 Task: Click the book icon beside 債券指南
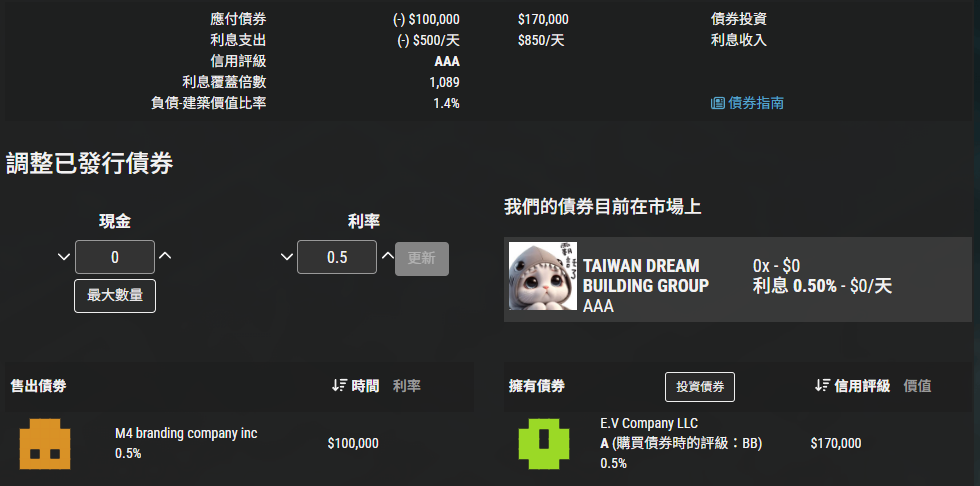pyautogui.click(x=718, y=103)
